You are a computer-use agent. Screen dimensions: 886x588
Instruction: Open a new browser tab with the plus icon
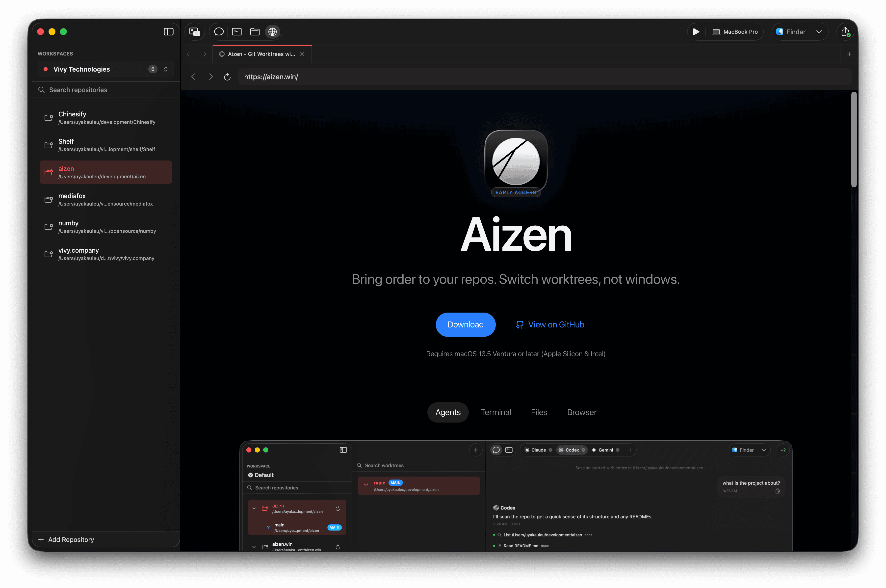point(849,54)
